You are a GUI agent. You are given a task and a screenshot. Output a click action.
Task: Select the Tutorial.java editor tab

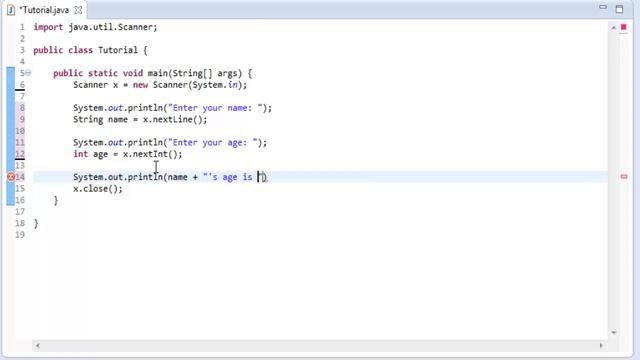pyautogui.click(x=44, y=10)
